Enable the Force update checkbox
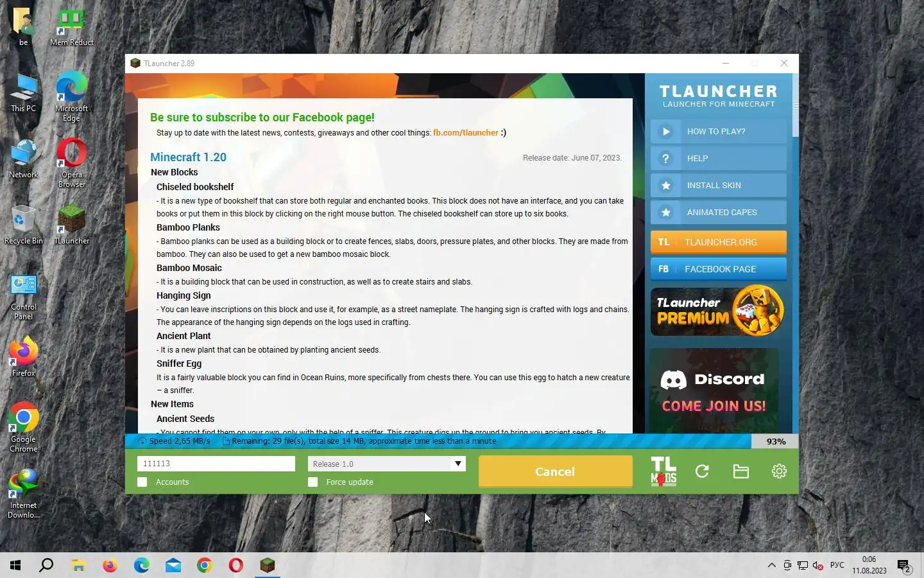Screen dimensions: 924x578 [x=313, y=482]
